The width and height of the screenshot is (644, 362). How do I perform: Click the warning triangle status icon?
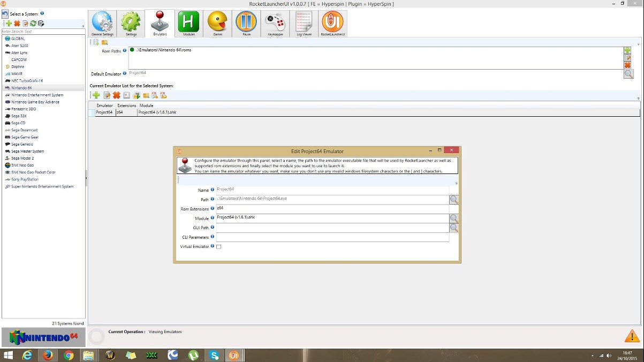pyautogui.click(x=632, y=336)
